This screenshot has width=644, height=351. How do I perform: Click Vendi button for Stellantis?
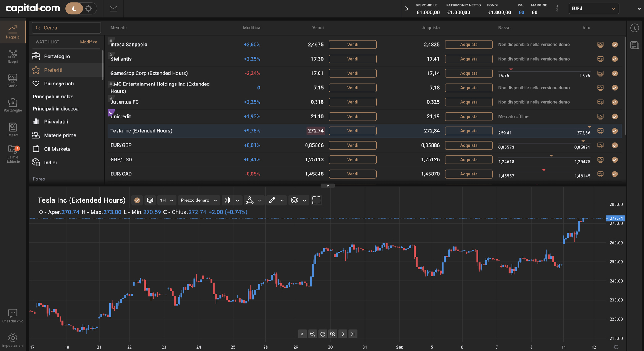point(353,59)
